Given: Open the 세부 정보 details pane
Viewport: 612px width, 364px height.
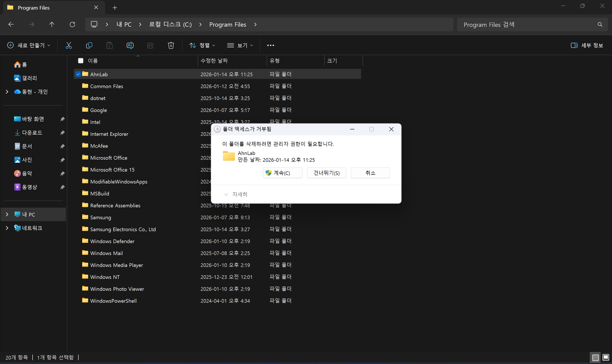Looking at the screenshot, I should 588,45.
